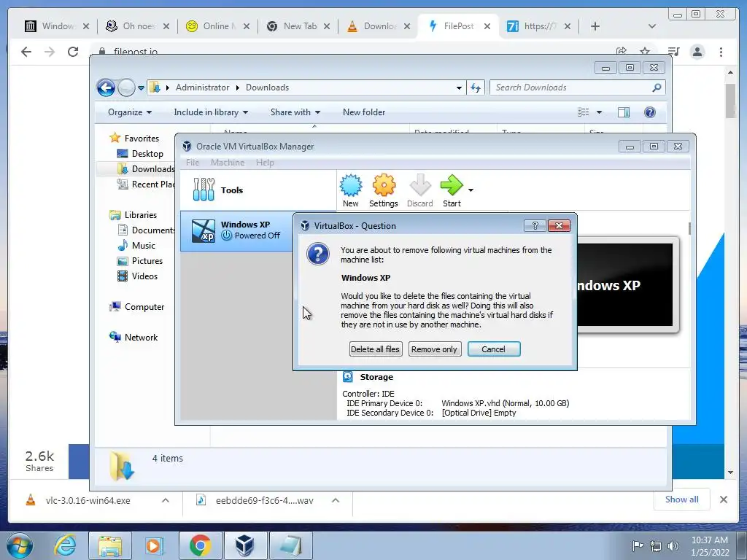Expand Explorer address bar history dropdown
This screenshot has height=560, width=747.
(459, 87)
